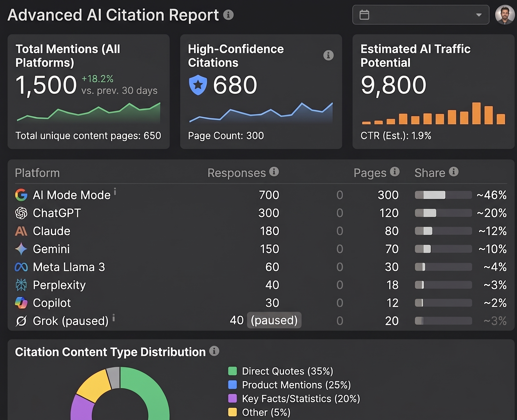Click the Grok logo icon

(x=21, y=321)
